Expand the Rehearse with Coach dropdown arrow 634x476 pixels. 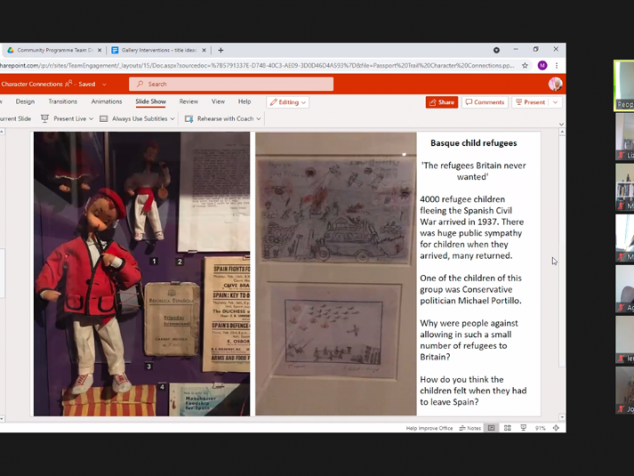click(258, 119)
